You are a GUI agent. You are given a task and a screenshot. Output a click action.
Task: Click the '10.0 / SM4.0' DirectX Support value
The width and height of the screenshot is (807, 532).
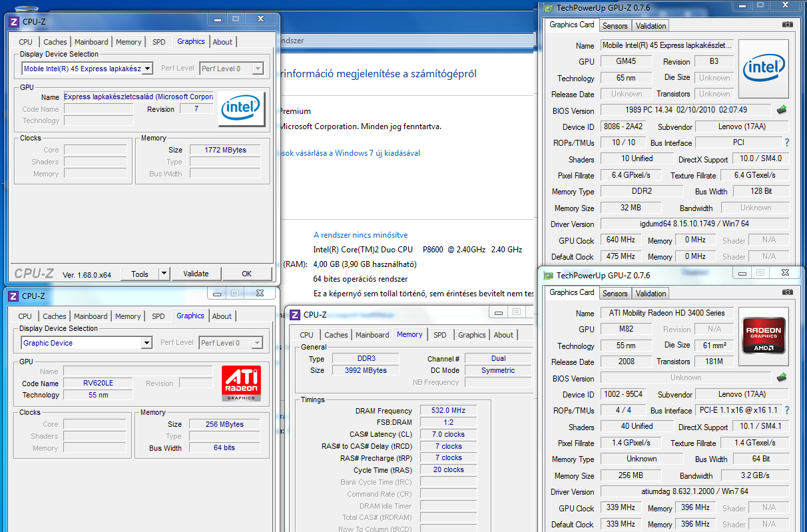(760, 158)
